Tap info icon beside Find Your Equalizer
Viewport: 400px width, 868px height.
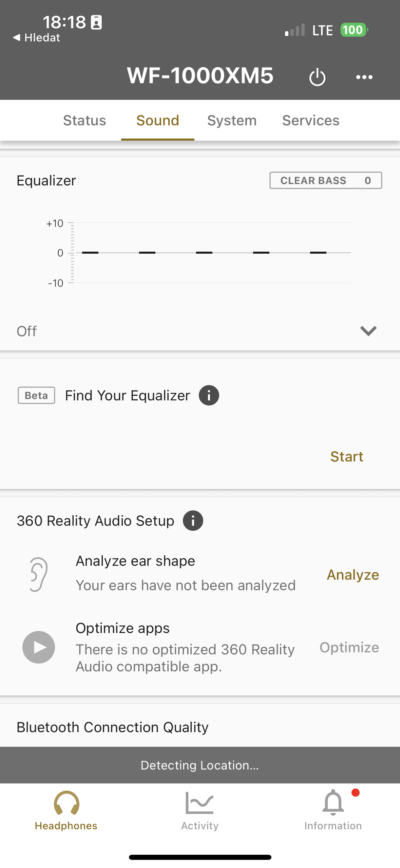point(209,395)
